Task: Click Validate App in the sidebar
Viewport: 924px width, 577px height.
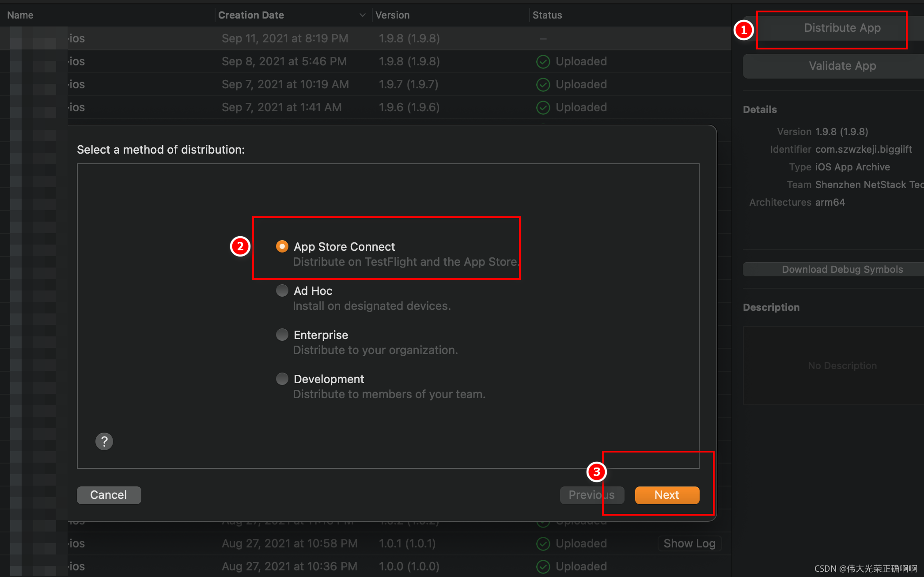Action: tap(842, 66)
